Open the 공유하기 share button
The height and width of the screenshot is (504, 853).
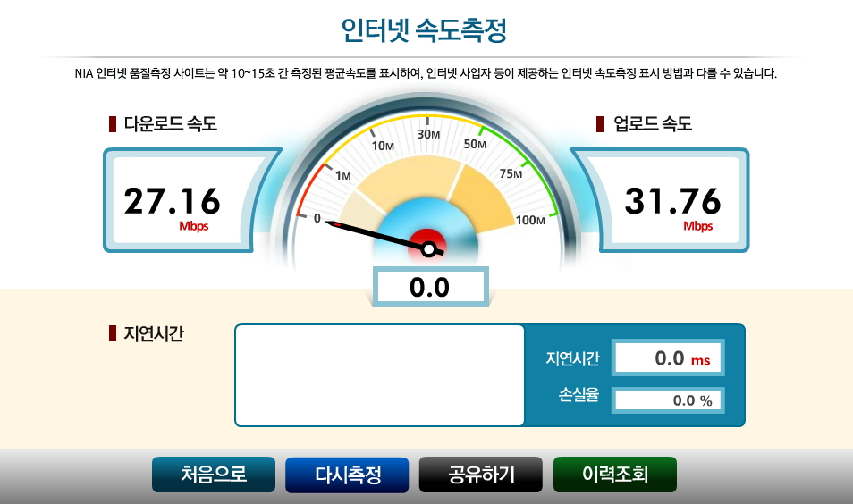click(x=481, y=475)
